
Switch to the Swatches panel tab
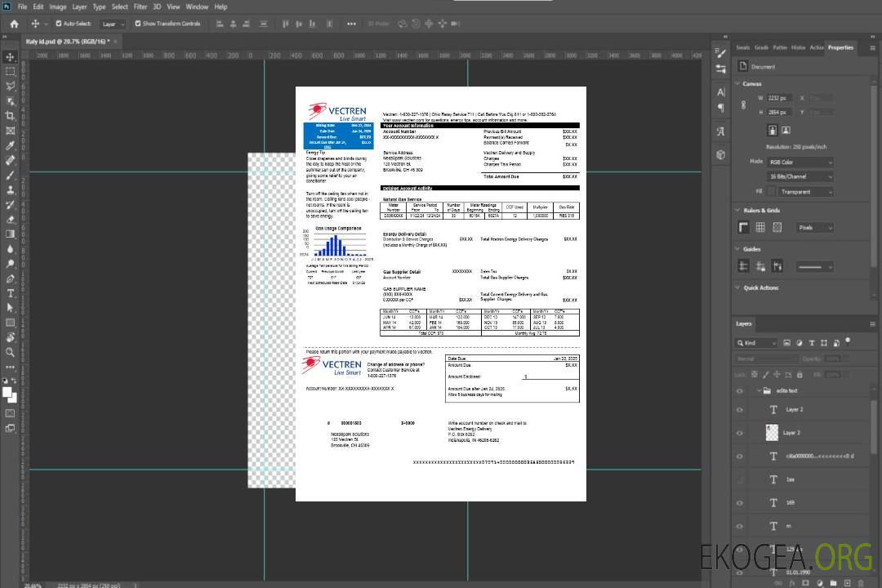point(743,48)
